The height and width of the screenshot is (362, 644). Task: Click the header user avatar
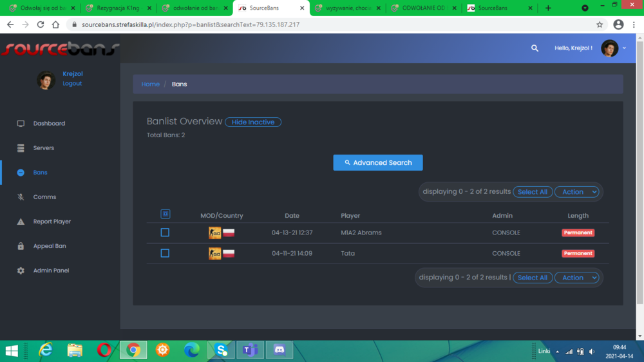coord(609,48)
